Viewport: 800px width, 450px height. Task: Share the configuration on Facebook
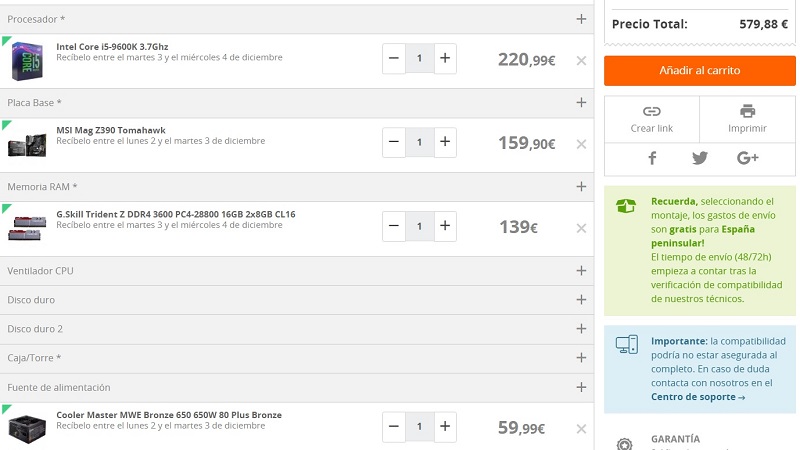[x=652, y=158]
